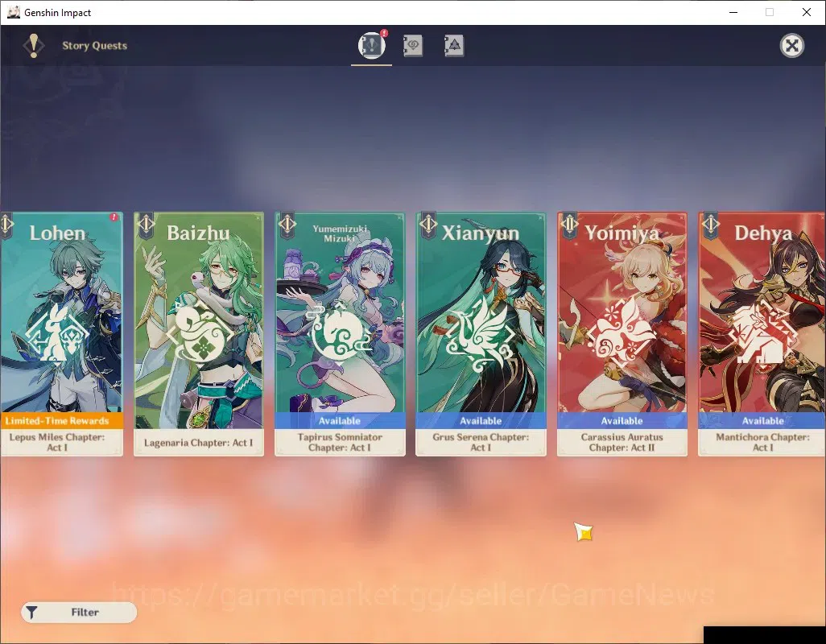
Task: Click the goldfish constellation emblem on Yoimiya
Action: tap(622, 332)
